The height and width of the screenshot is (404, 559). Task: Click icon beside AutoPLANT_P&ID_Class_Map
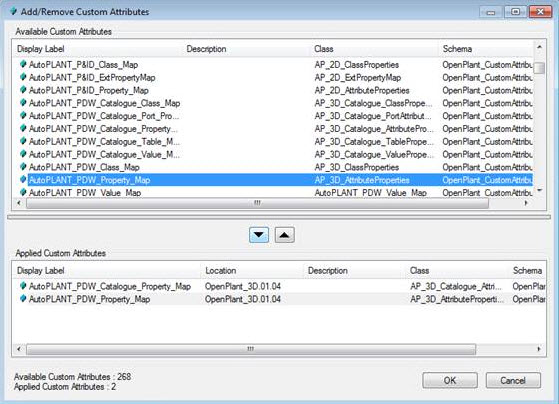click(23, 65)
